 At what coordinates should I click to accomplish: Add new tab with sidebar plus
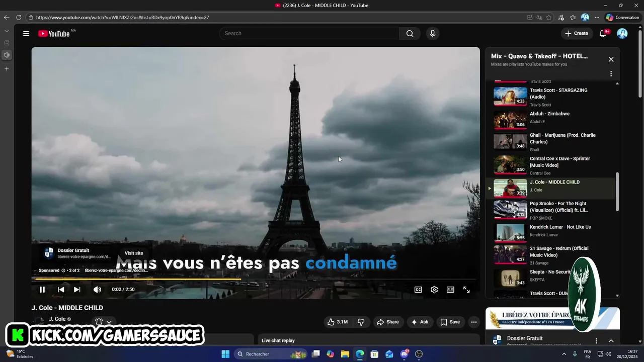(7, 68)
